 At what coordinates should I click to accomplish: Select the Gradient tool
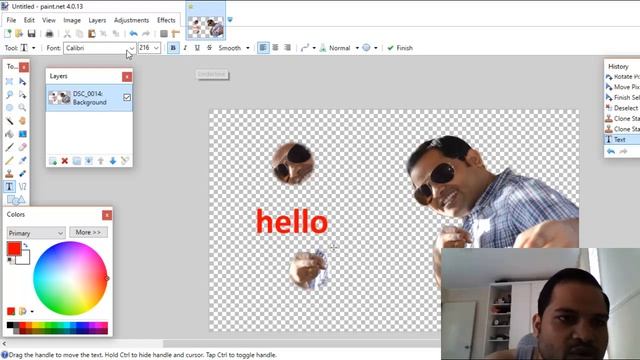tap(22, 134)
